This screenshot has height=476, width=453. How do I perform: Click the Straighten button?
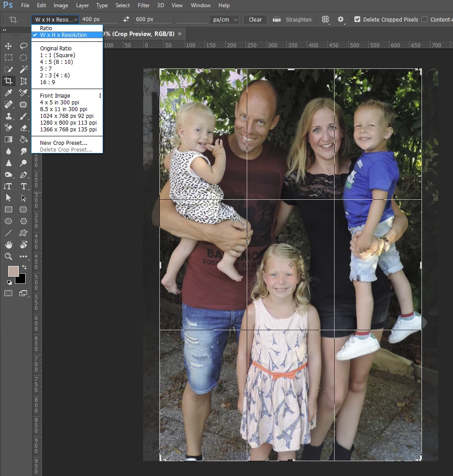coord(292,19)
